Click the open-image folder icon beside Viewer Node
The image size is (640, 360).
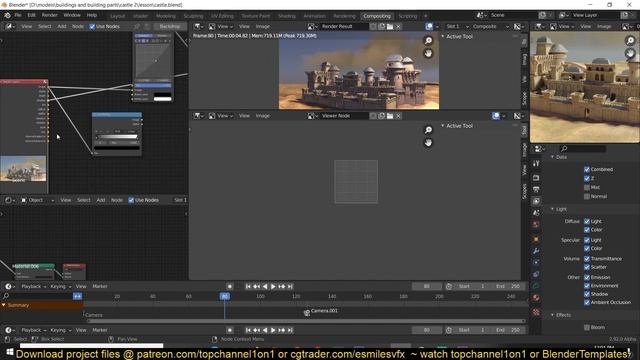[390, 116]
